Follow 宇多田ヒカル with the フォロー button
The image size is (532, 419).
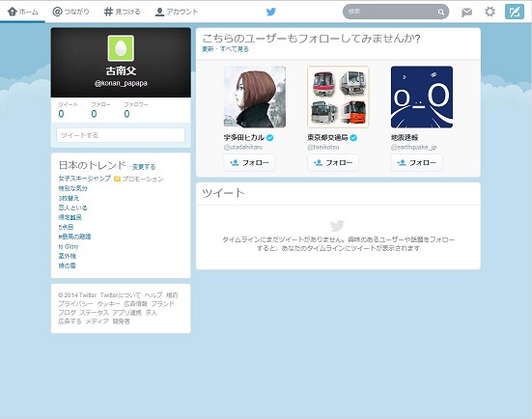pos(249,162)
